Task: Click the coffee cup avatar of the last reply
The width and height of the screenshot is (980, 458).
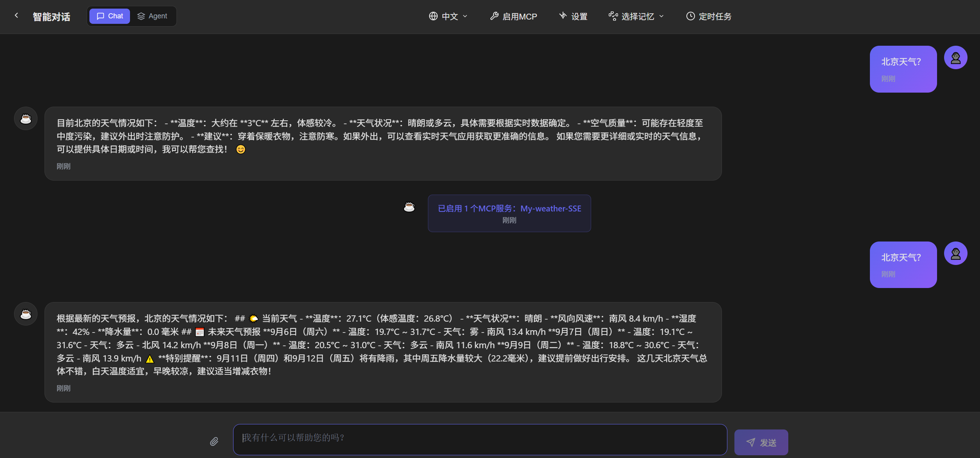Action: [26, 314]
